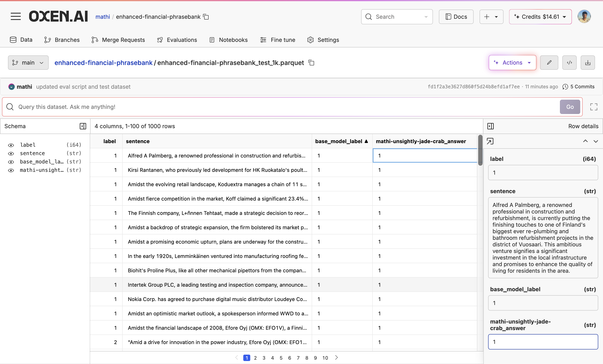Open the Credits $14.61 dropdown

(540, 17)
